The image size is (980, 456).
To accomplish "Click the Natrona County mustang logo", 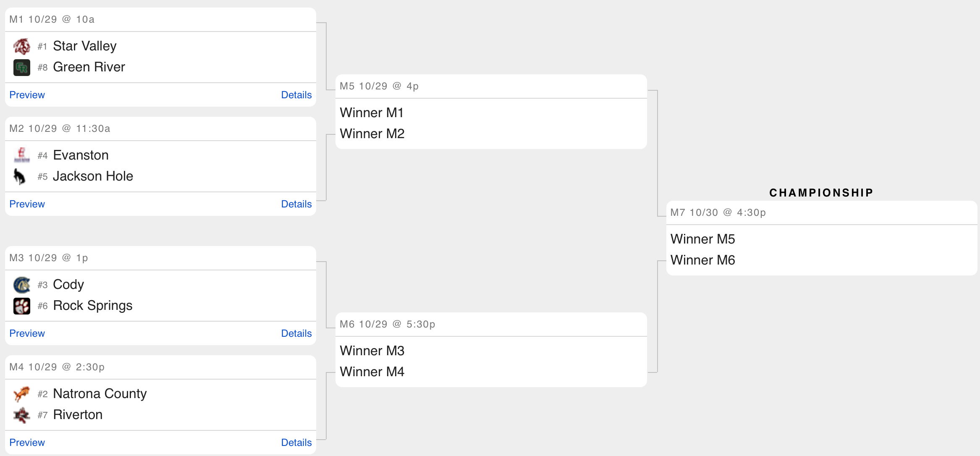I will (x=22, y=394).
